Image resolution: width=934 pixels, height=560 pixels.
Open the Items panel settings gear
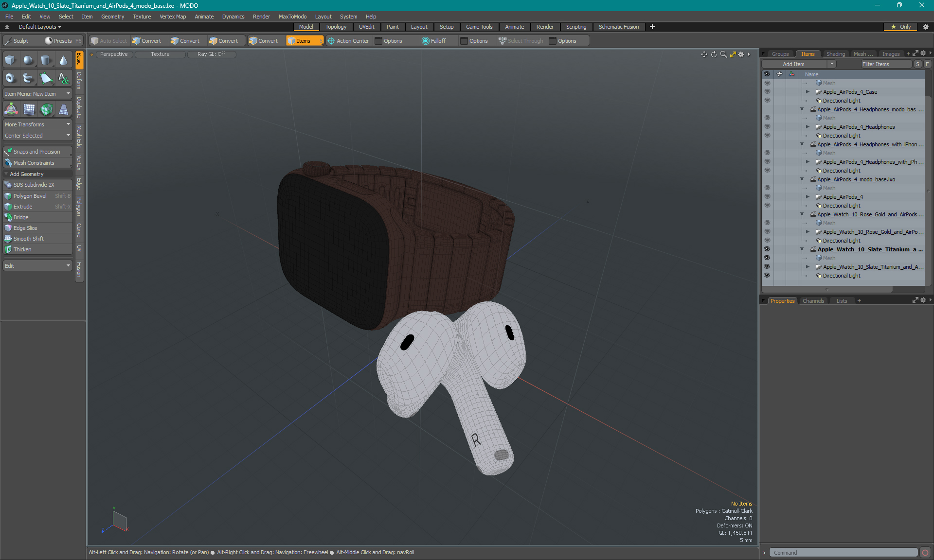point(923,53)
